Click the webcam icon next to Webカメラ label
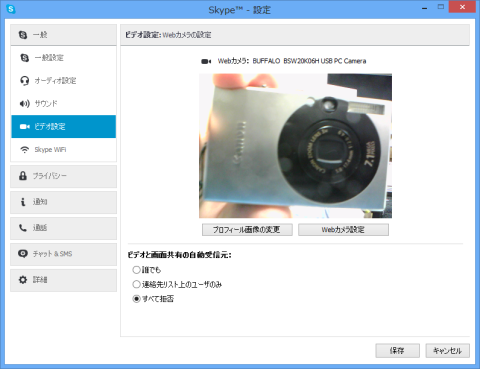This screenshot has height=369, width=480. tap(206, 61)
